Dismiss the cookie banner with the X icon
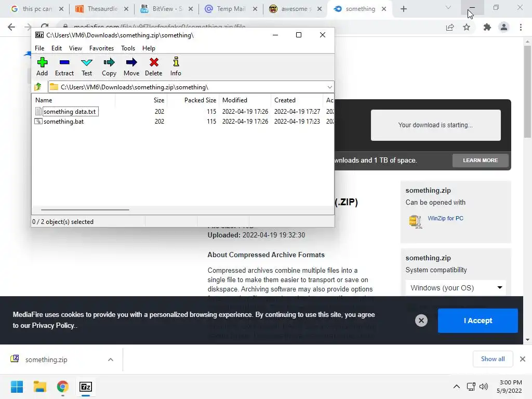 click(421, 321)
